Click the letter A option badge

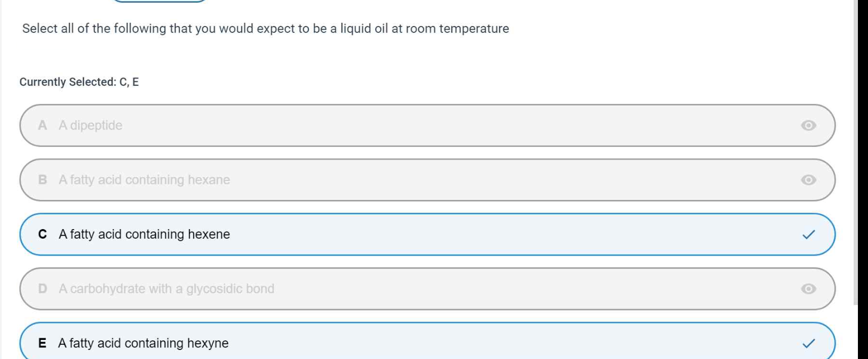point(42,126)
